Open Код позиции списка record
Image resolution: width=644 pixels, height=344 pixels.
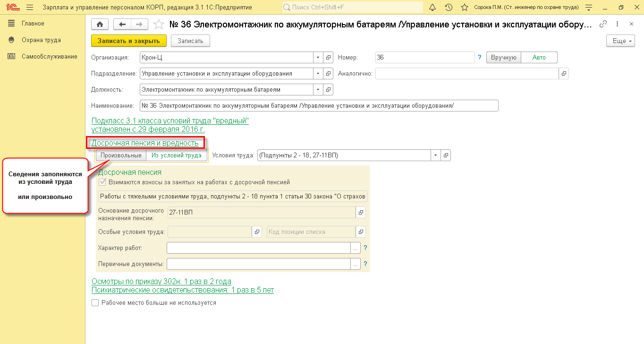[x=361, y=232]
